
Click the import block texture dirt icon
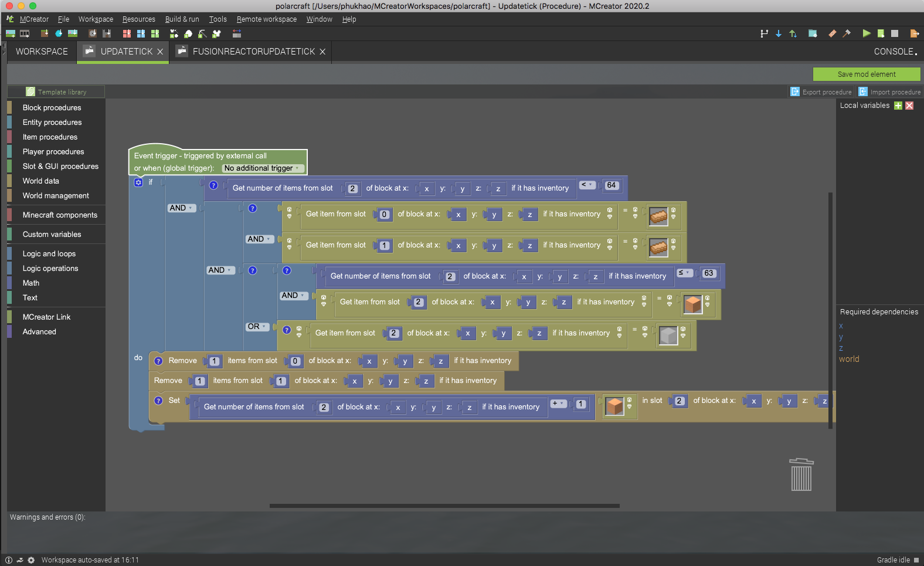point(44,33)
